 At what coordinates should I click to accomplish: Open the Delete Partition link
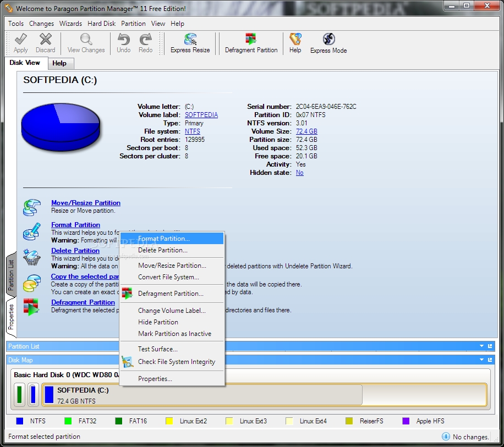coord(75,251)
